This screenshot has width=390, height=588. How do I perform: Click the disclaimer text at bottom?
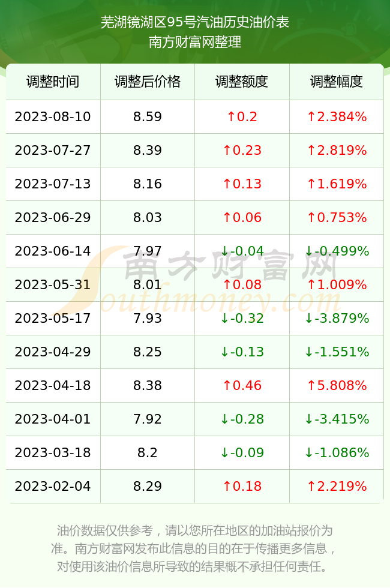click(194, 548)
